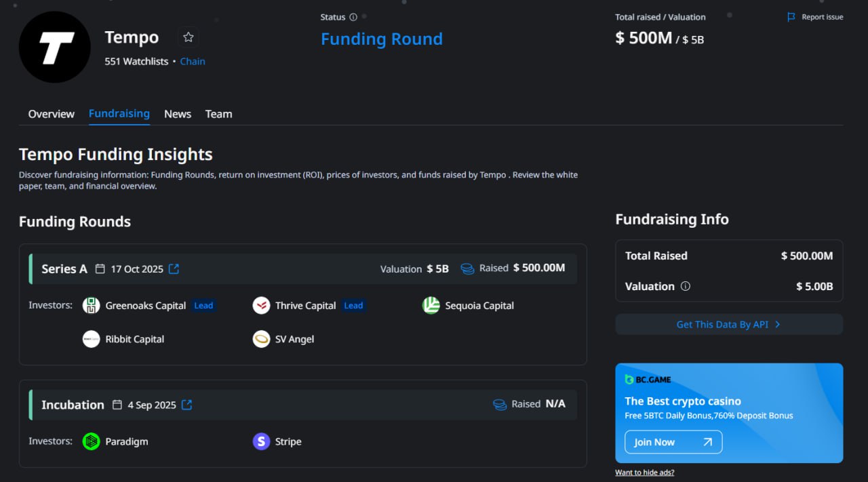Open the Series A external source link icon
This screenshot has height=482, width=868.
point(174,269)
